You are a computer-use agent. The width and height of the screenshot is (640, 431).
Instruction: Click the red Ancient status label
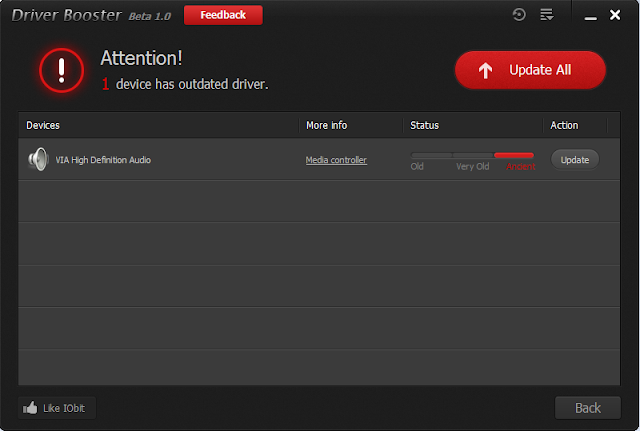click(520, 167)
